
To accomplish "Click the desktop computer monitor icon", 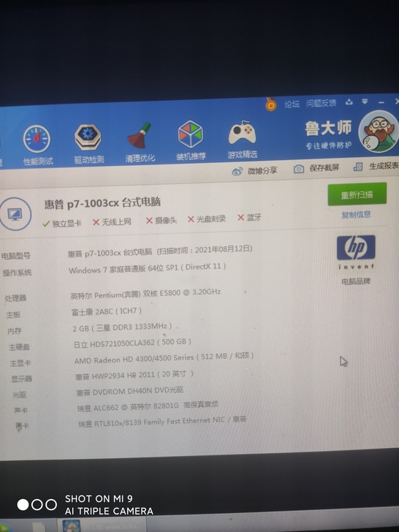I will click(x=15, y=214).
